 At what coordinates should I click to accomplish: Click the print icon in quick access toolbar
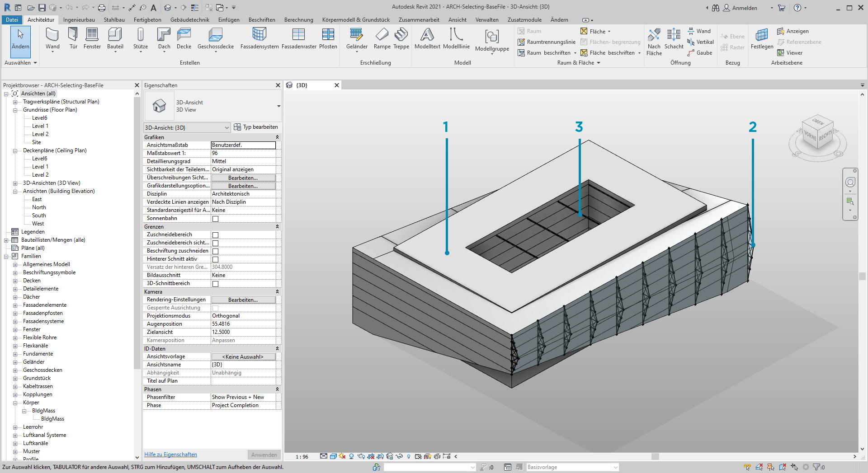pos(102,8)
